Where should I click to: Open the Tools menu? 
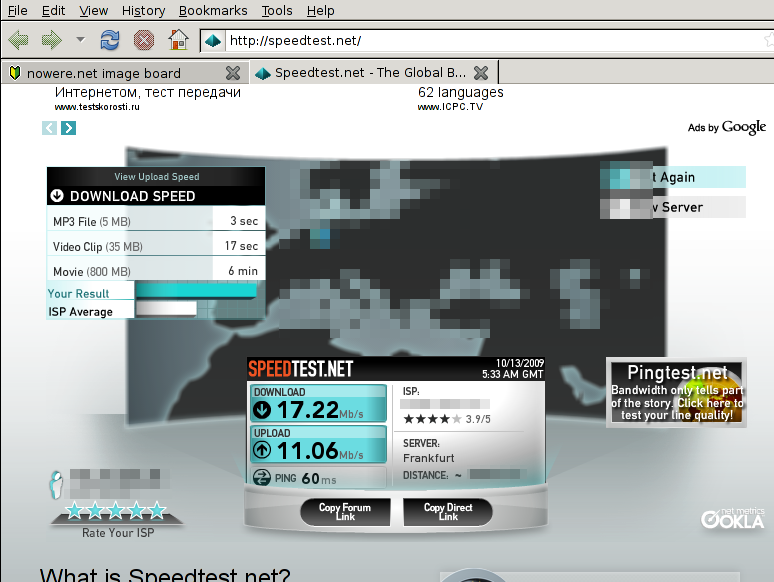pyautogui.click(x=277, y=10)
